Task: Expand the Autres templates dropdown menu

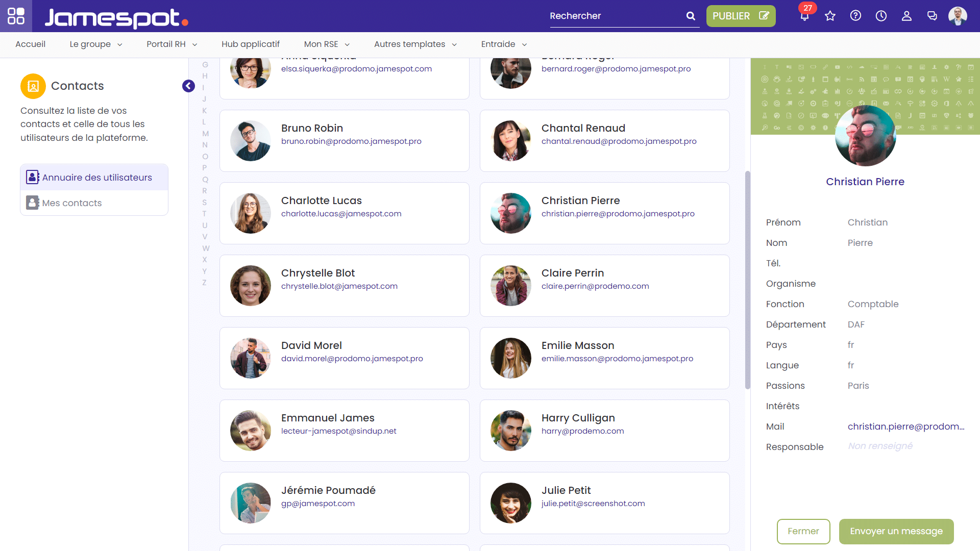Action: (415, 44)
